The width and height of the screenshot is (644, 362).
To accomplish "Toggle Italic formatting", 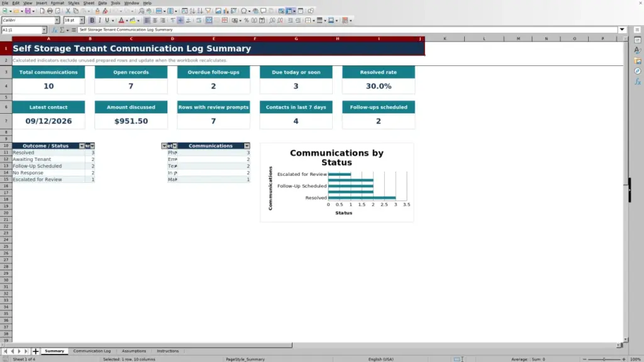I will pyautogui.click(x=100, y=20).
